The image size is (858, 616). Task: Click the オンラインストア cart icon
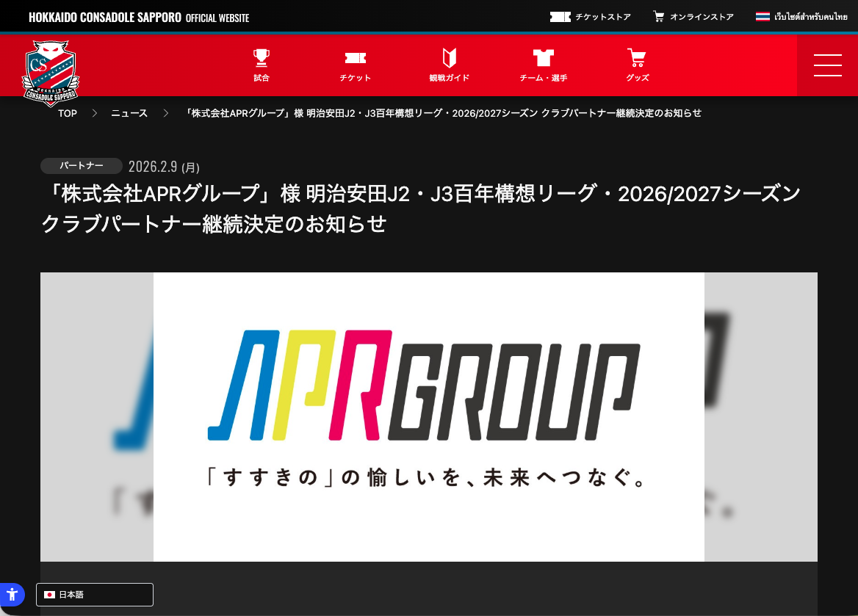point(658,16)
